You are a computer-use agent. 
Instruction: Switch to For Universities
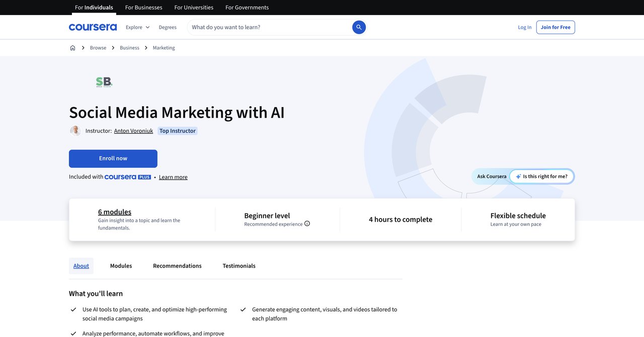194,8
